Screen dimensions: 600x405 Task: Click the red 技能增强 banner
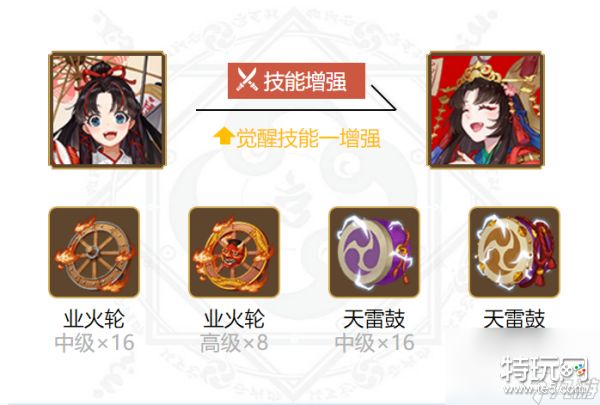click(x=296, y=81)
